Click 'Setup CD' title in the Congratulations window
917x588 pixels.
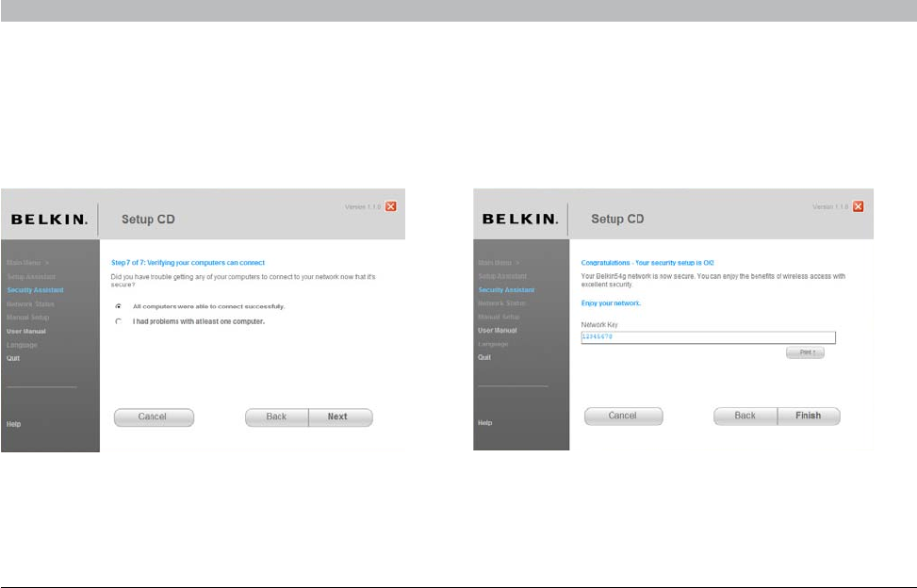click(x=617, y=220)
